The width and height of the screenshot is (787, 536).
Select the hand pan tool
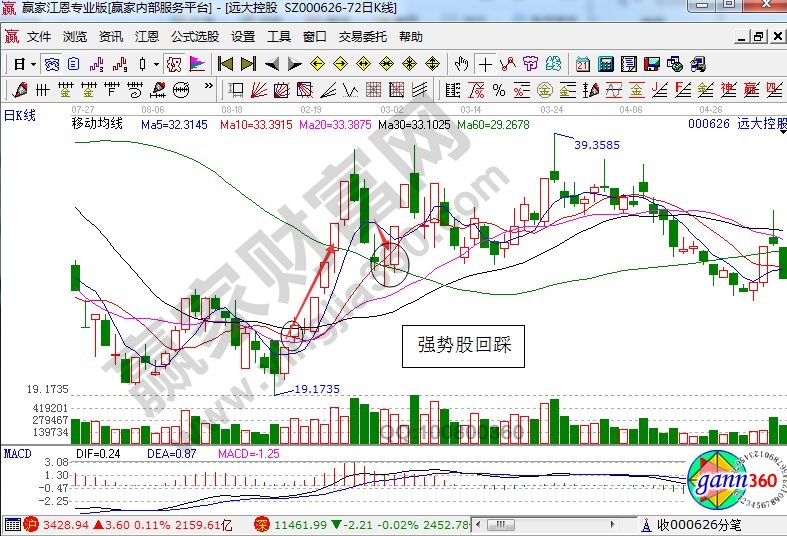click(x=461, y=64)
